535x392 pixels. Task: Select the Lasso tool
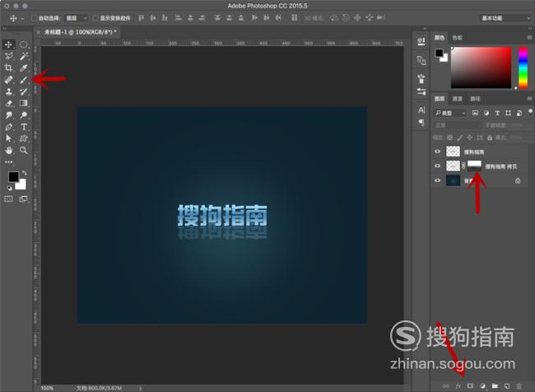coord(8,56)
